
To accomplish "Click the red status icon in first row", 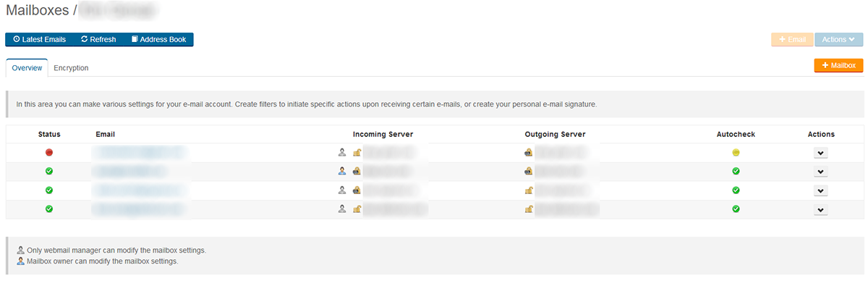I will 49,153.
